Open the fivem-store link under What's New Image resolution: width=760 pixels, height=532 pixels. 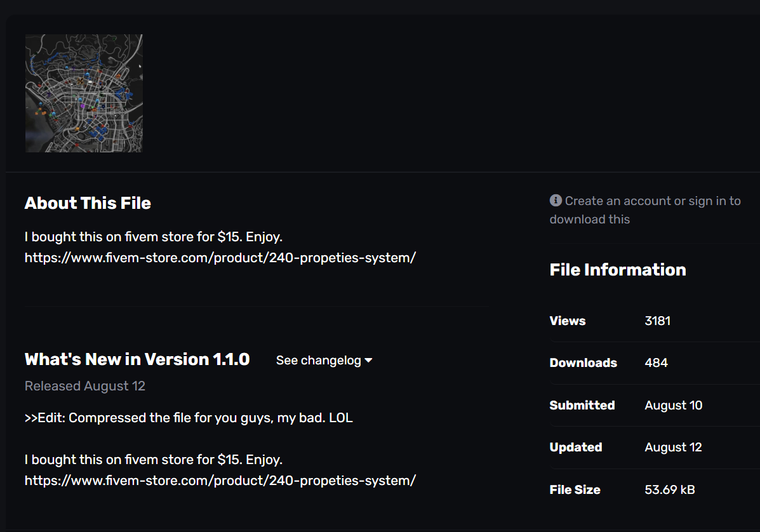coord(220,481)
